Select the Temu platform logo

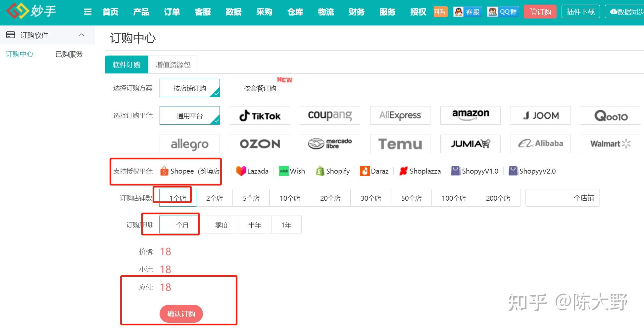click(400, 143)
